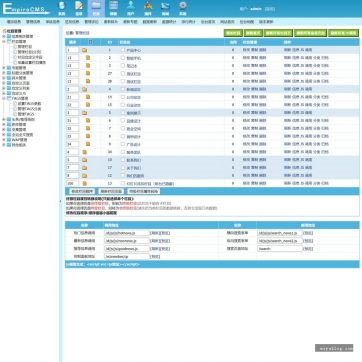Select the 栏目 (Column) folder icon in the top bar
The height and width of the screenshot is (362, 362).
click(96, 8)
